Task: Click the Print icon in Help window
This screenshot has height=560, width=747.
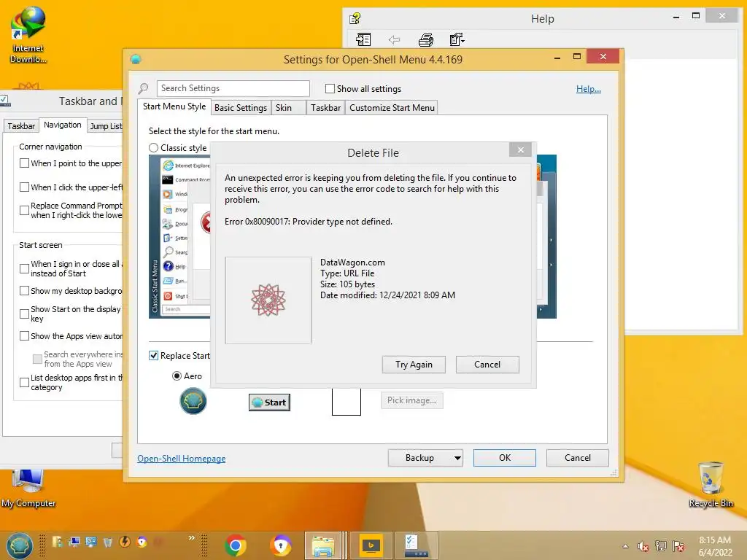Action: tap(425, 40)
